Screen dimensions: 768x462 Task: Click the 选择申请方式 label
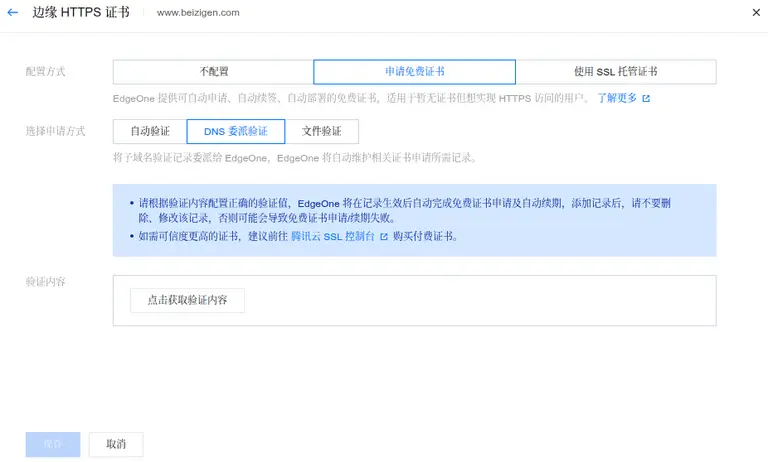[x=55, y=131]
